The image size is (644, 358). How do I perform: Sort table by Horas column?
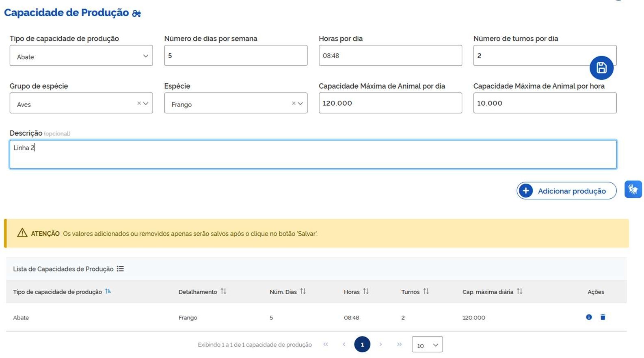366,291
